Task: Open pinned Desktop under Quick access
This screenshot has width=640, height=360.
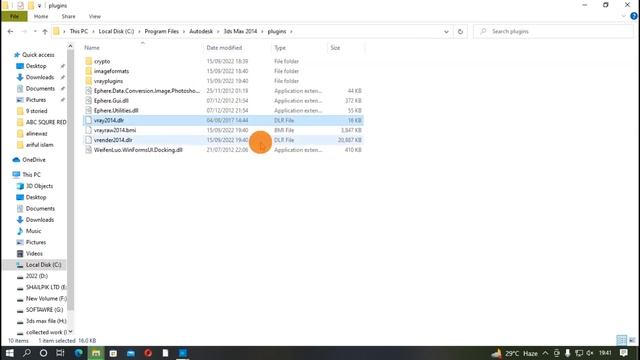Action: tap(36, 66)
